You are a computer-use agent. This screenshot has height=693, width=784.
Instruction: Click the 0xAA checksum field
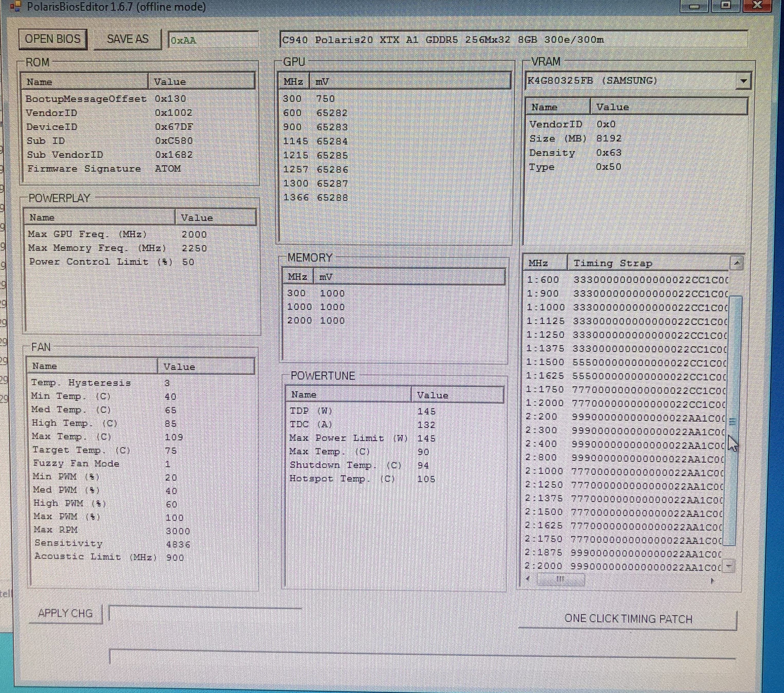tap(213, 40)
